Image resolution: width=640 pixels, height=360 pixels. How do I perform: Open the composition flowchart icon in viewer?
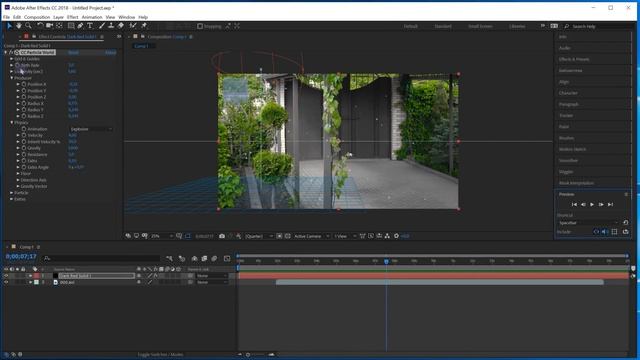tap(387, 236)
